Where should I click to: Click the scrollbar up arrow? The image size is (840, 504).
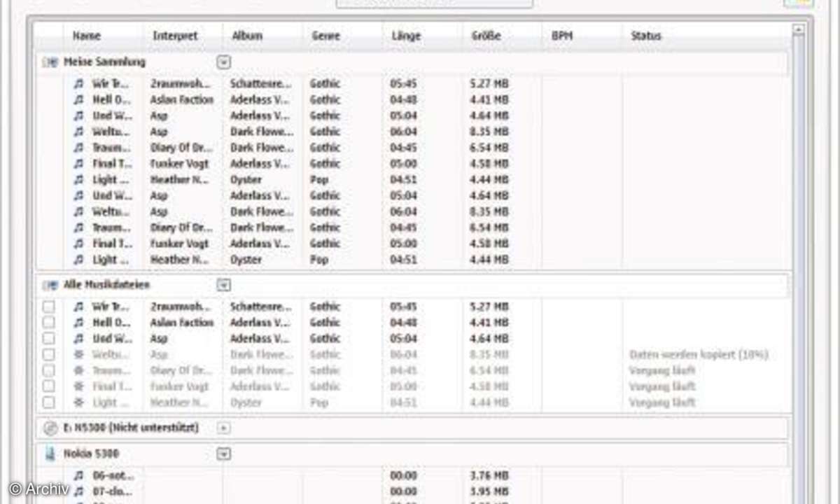coord(798,29)
